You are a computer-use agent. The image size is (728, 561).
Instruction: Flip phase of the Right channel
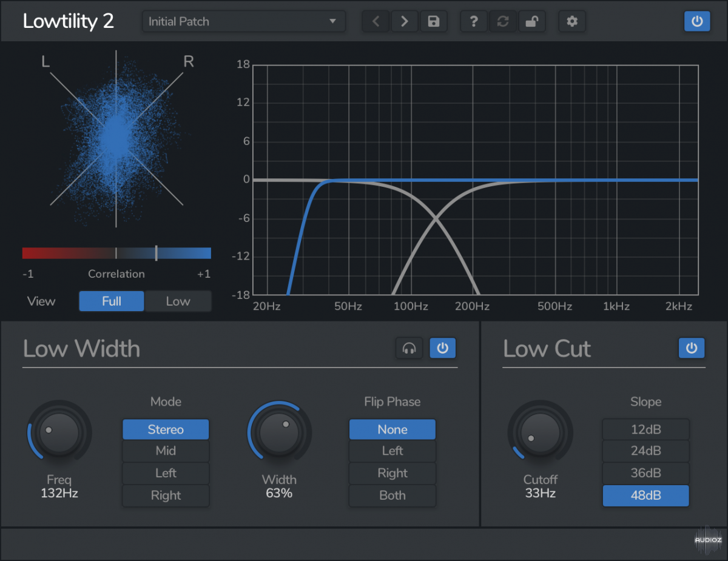(393, 473)
